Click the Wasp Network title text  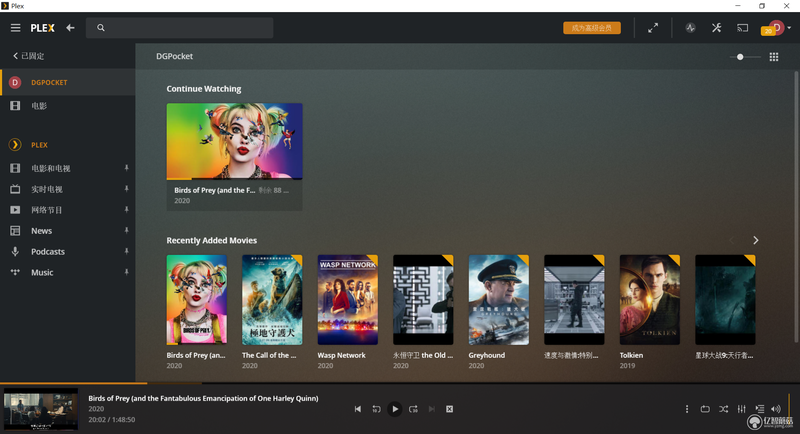point(341,355)
